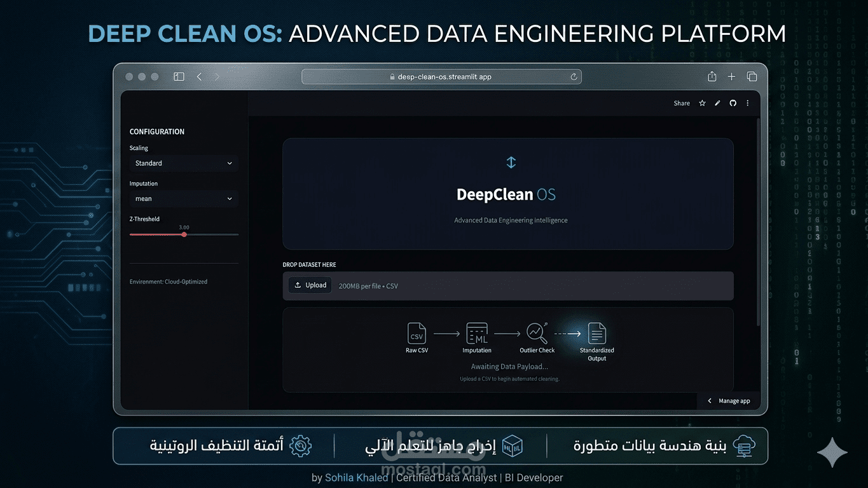
Task: Click the Raw CSV file icon
Action: point(417,334)
